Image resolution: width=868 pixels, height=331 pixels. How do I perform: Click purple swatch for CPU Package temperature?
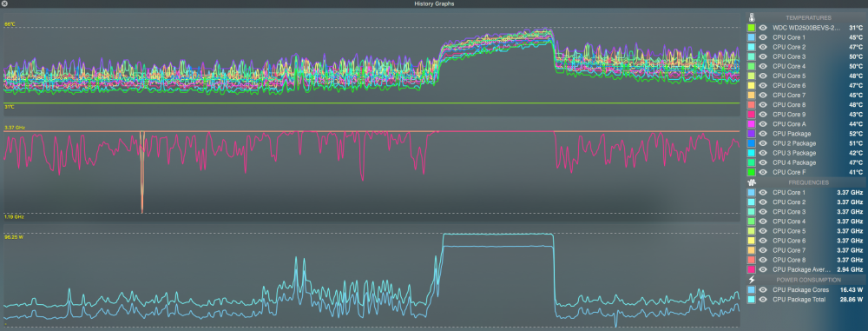point(751,134)
